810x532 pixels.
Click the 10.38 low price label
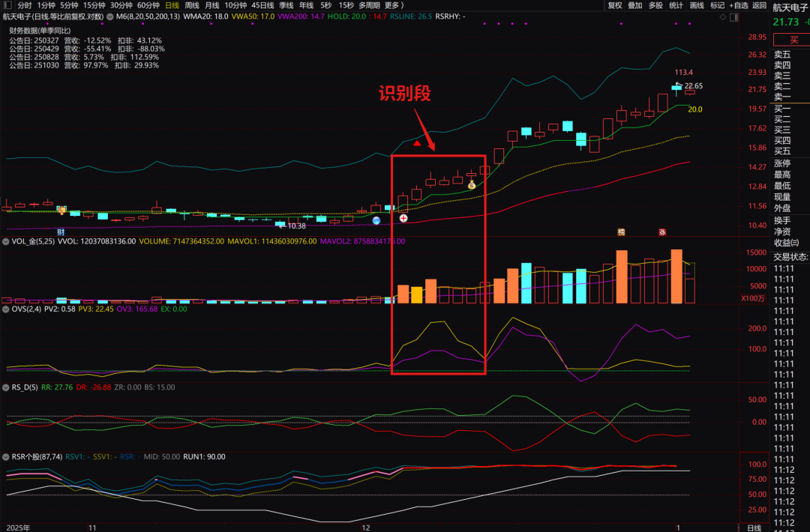tap(296, 226)
